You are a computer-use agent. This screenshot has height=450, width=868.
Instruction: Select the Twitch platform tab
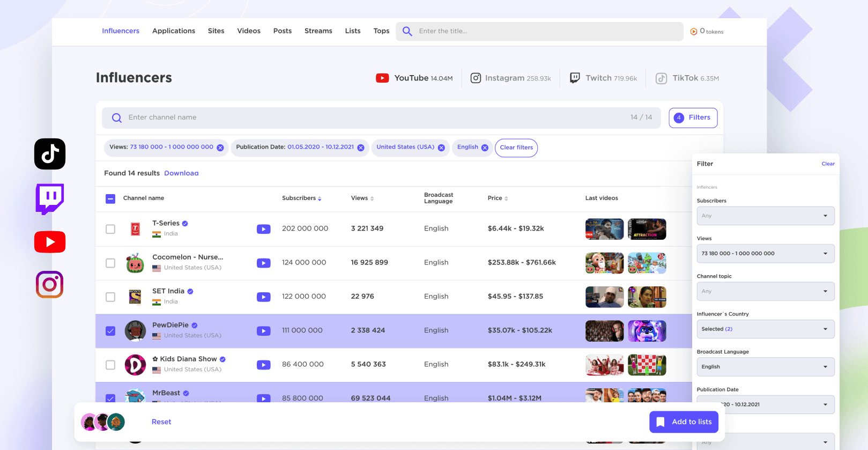603,78
